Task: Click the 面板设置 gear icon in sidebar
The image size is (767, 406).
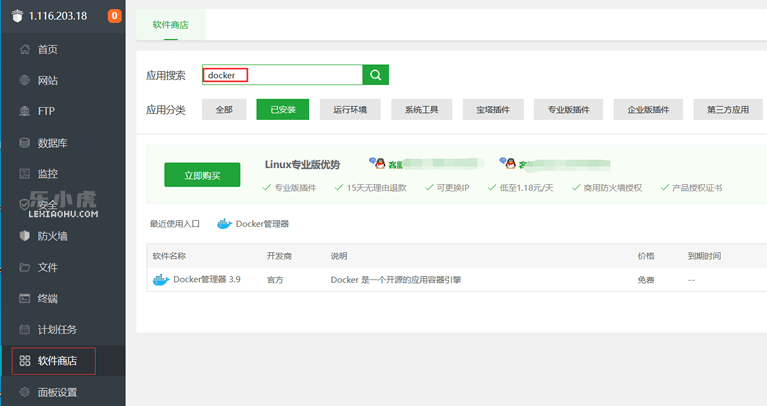Action: 24,392
